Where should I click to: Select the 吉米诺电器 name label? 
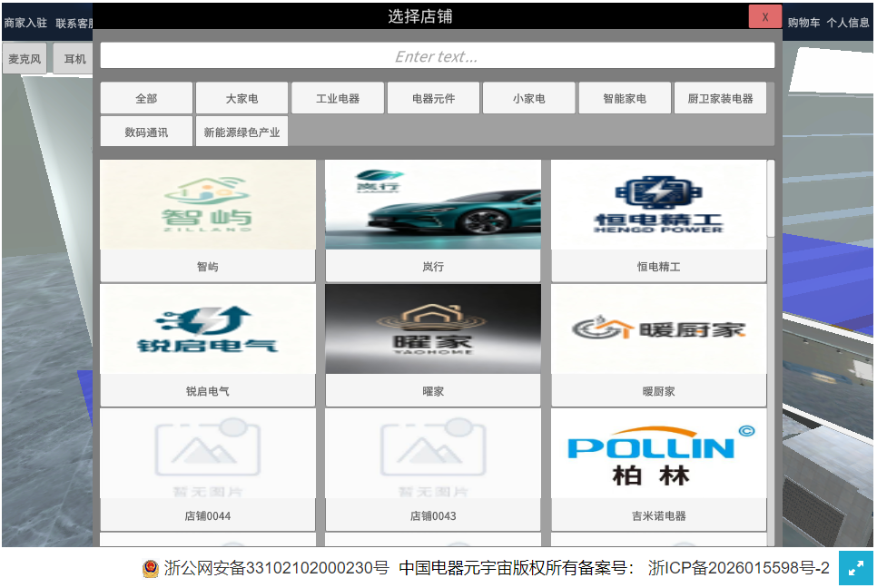[659, 516]
